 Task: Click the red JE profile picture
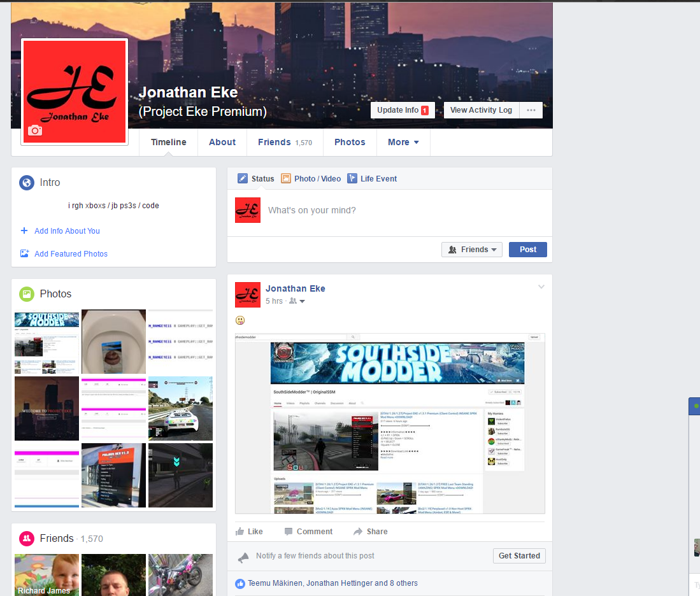pyautogui.click(x=75, y=92)
